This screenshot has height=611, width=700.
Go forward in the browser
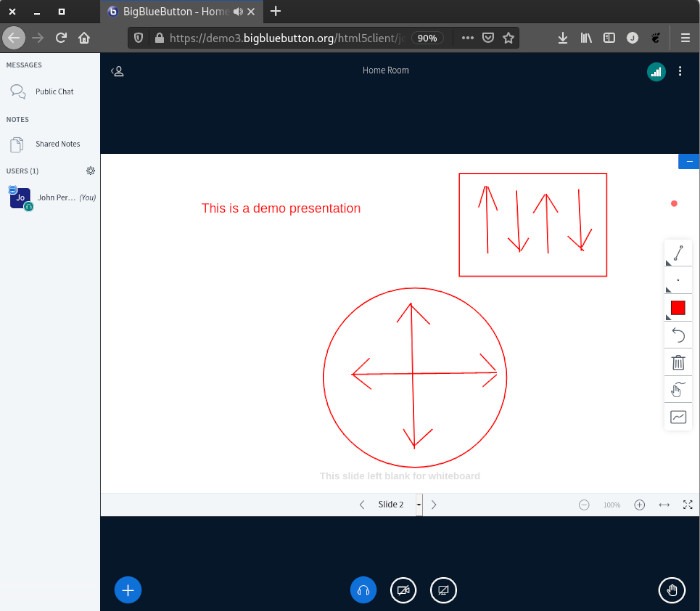38,38
